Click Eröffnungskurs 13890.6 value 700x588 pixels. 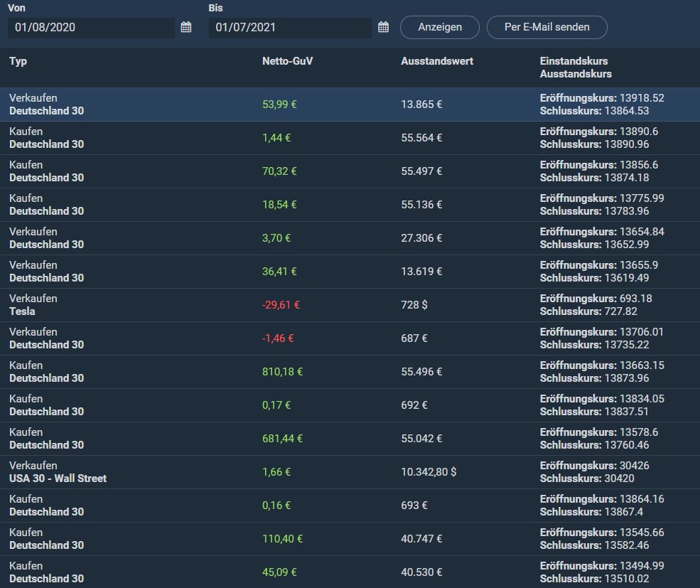[x=639, y=132]
